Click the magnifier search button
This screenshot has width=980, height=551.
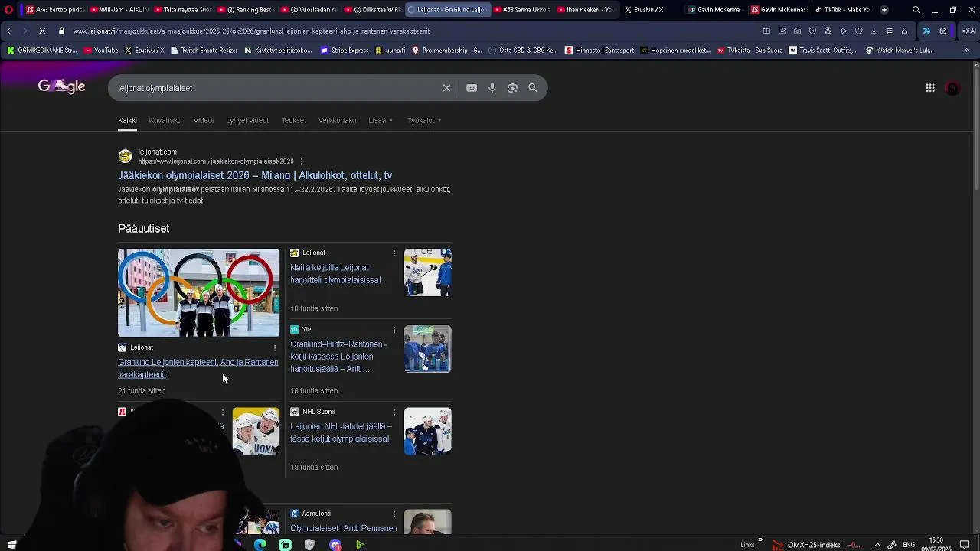(533, 88)
